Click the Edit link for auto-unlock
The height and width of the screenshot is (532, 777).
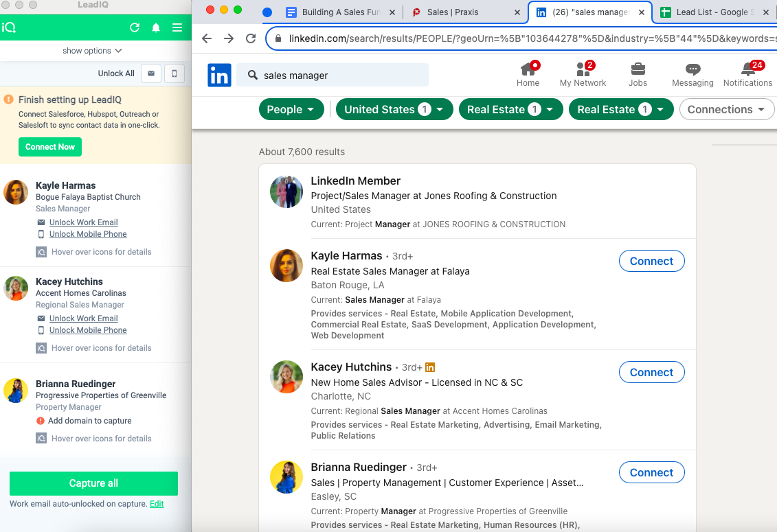click(157, 504)
